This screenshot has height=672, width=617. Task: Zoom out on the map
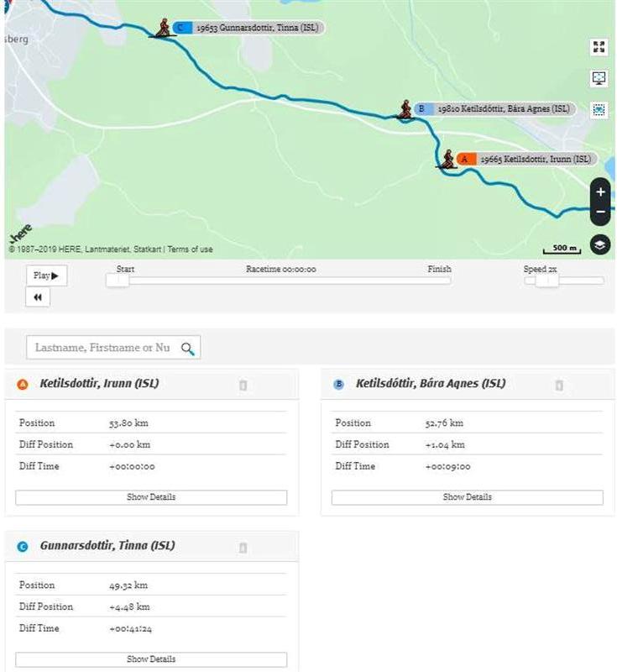pyautogui.click(x=600, y=213)
